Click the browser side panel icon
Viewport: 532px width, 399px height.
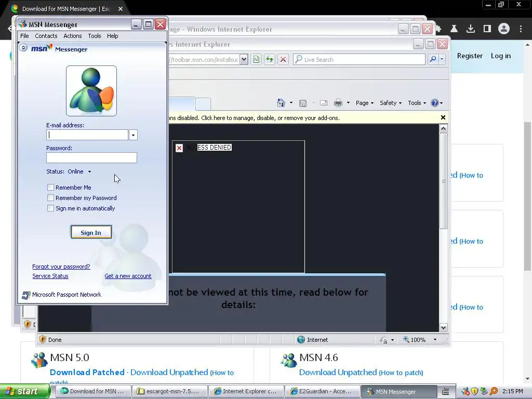tap(487, 29)
